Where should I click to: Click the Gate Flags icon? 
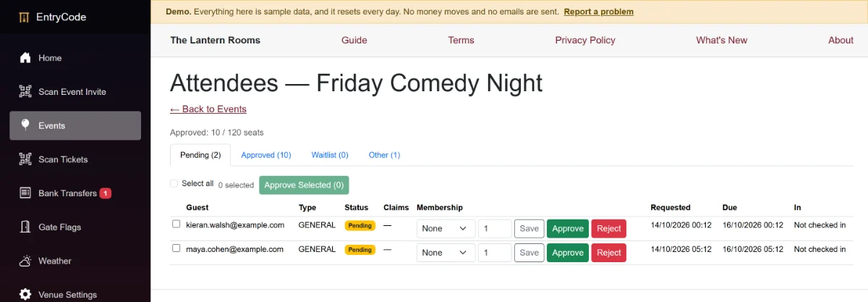[x=25, y=227]
